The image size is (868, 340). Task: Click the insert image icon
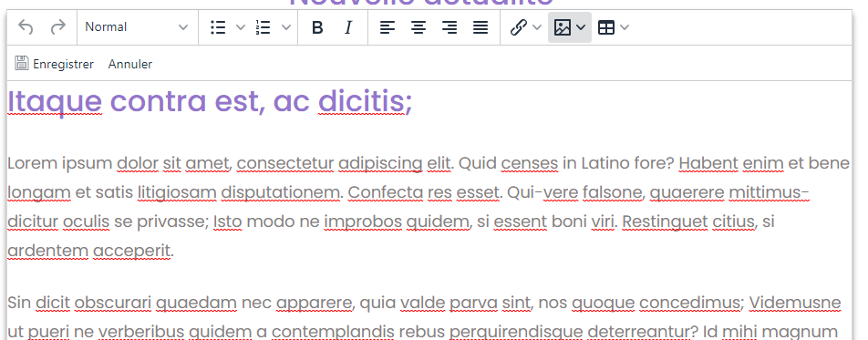click(x=562, y=27)
